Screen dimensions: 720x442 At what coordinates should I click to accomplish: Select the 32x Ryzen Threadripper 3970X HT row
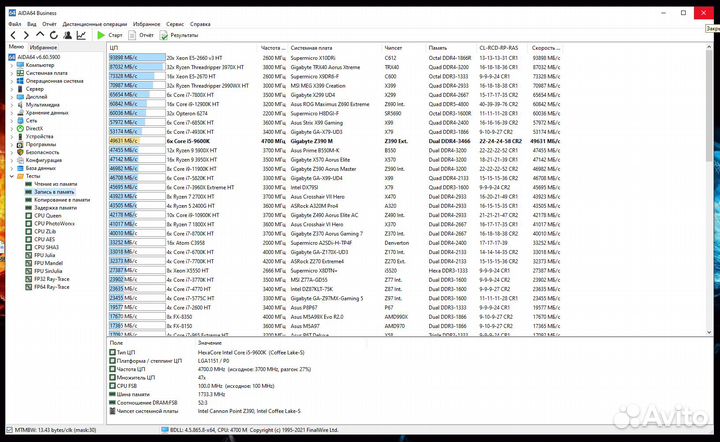[334, 67]
